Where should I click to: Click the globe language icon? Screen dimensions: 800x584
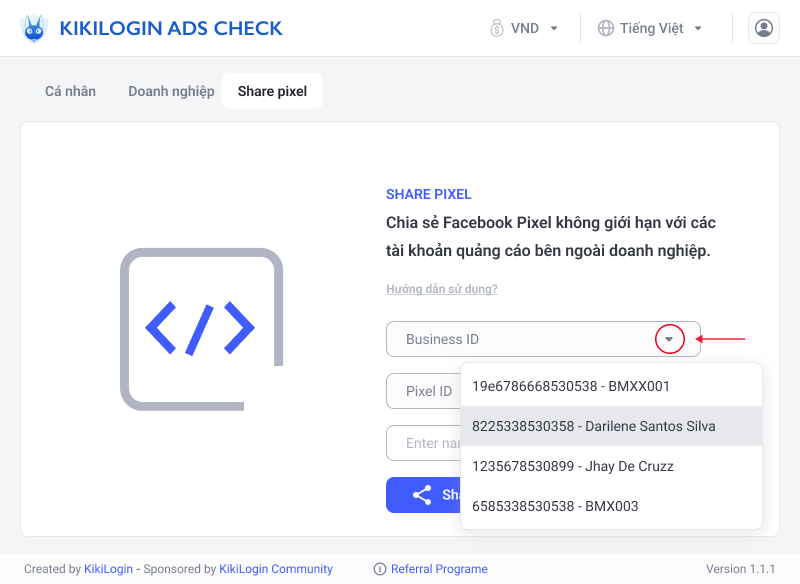(x=606, y=28)
